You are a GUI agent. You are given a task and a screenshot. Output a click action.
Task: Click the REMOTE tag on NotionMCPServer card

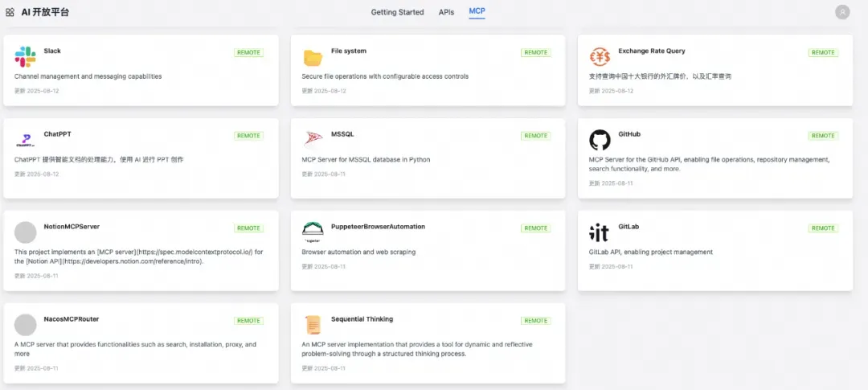click(x=248, y=228)
